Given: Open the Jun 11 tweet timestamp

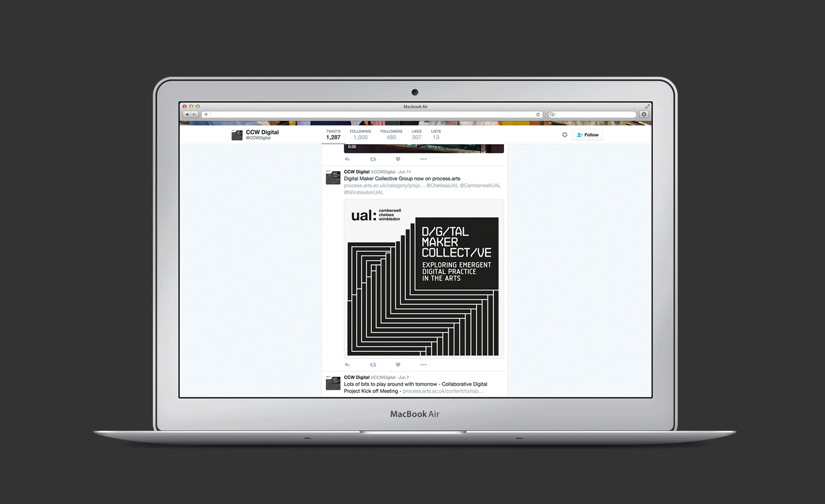Looking at the screenshot, I should pos(405,172).
